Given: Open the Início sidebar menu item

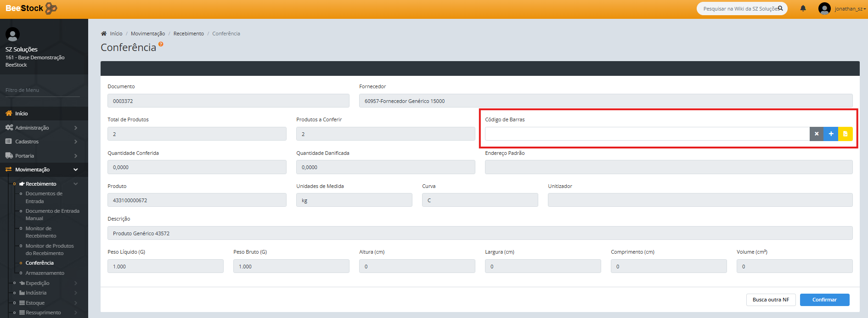Looking at the screenshot, I should [21, 114].
